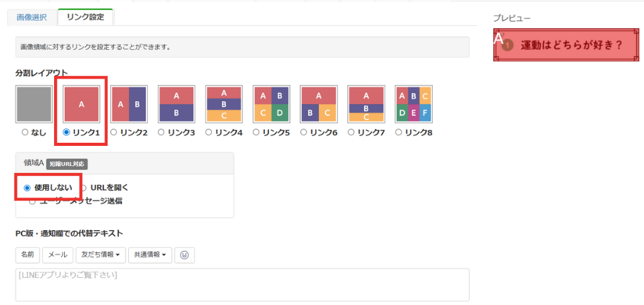Choose the A top, B C bottom layout thumbnail
This screenshot has width=644, height=305.
tap(318, 104)
